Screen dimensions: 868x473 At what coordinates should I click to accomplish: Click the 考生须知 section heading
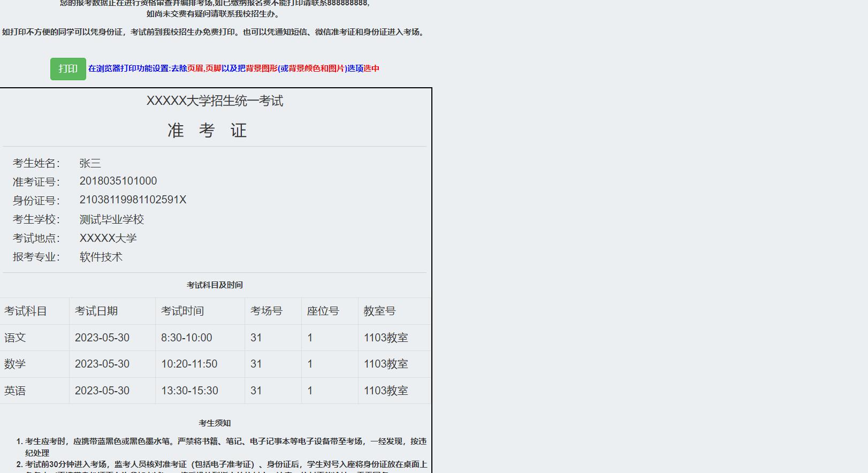[x=215, y=423]
